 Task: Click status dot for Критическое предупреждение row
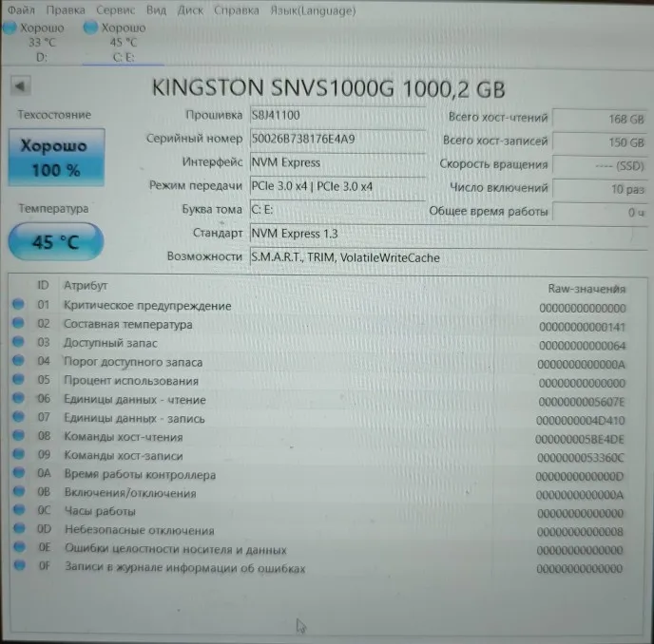[x=18, y=304]
